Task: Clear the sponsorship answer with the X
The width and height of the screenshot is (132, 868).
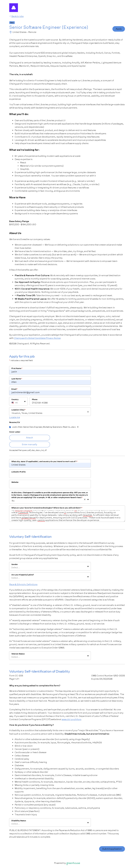Action: pos(84,499)
